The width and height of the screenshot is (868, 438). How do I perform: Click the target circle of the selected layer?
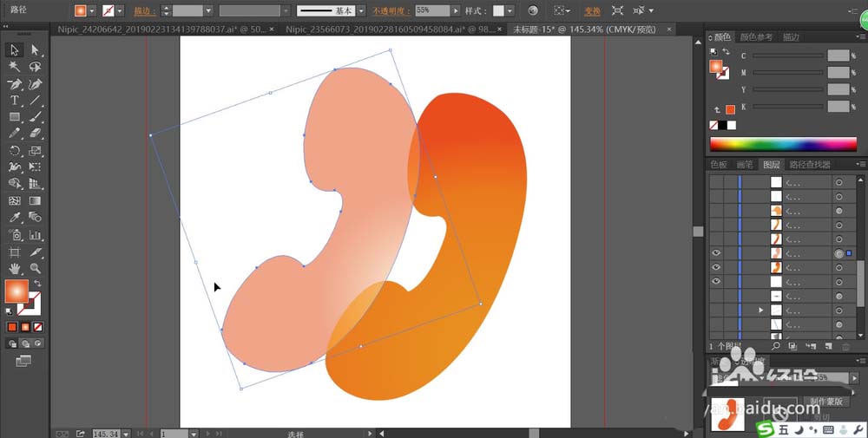pos(839,253)
